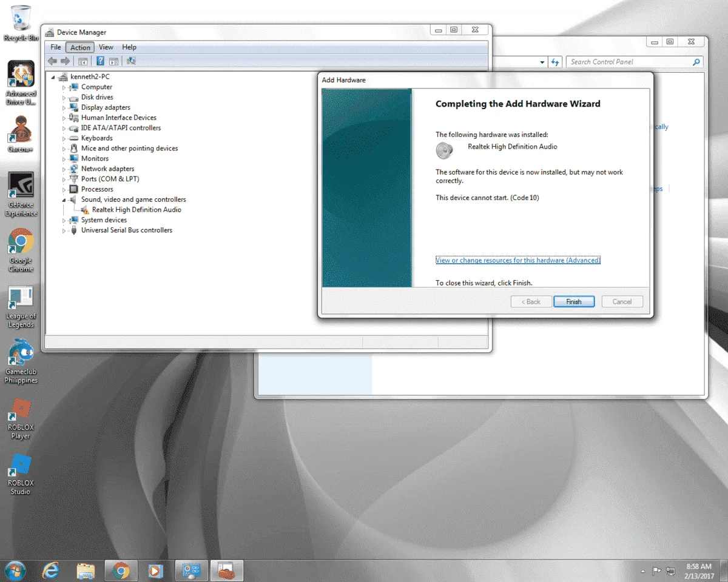Open the Recycle Bin desktop icon
This screenshot has width=728, height=582.
[21, 22]
